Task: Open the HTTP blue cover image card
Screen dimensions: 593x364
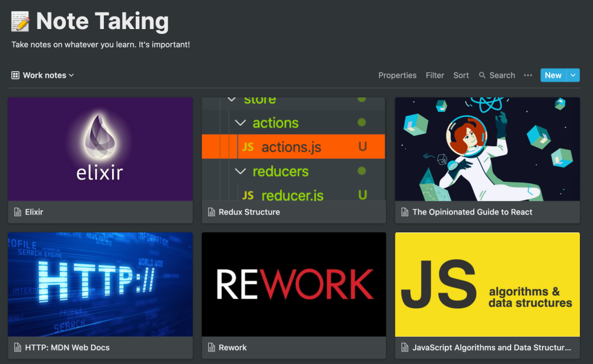Action: 100,284
